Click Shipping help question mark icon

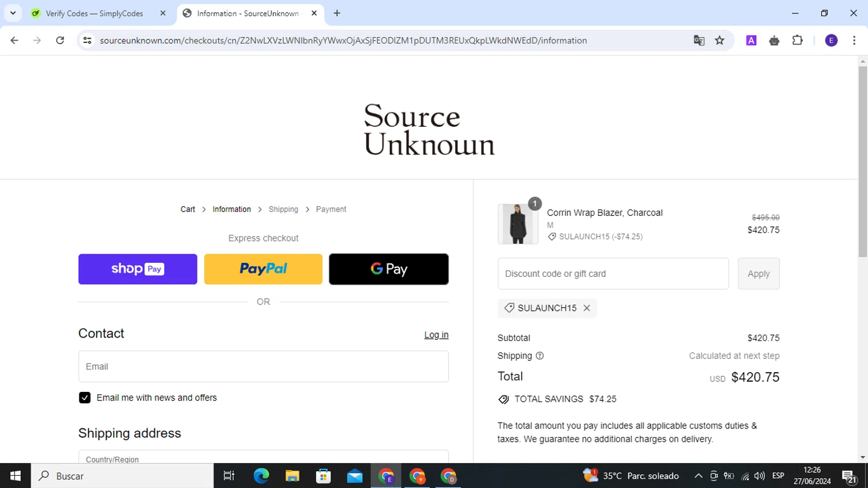point(540,356)
